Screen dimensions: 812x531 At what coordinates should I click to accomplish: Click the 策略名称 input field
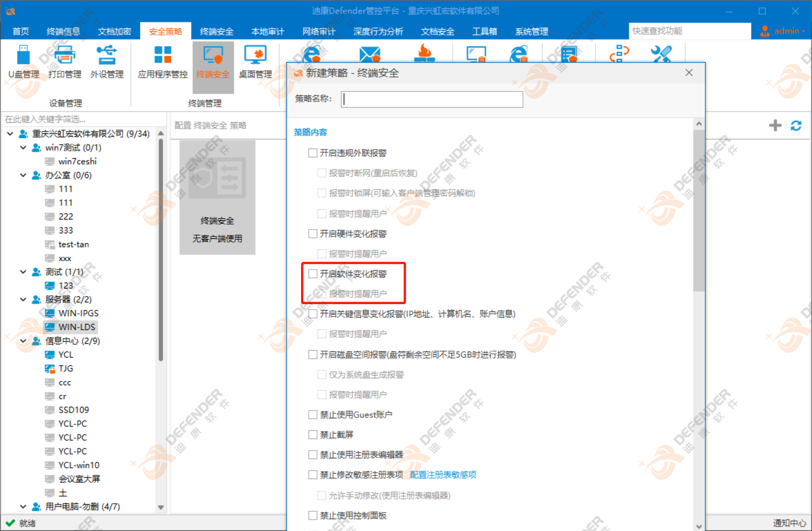(x=432, y=99)
